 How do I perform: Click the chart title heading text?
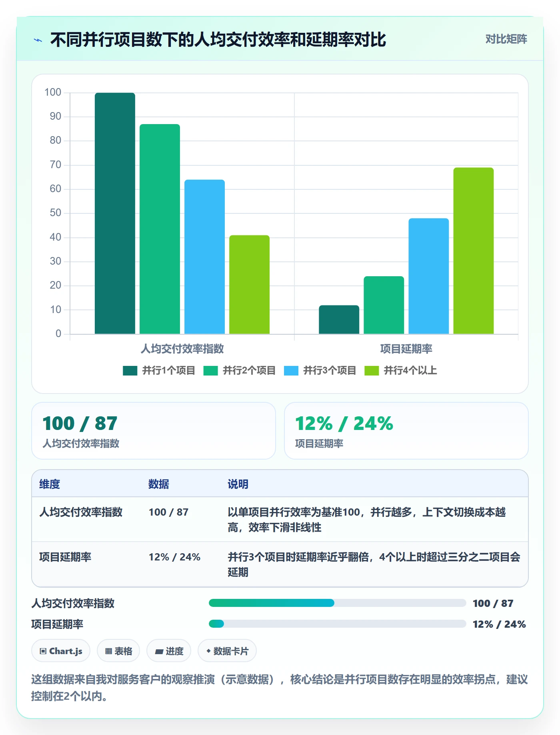tap(218, 40)
